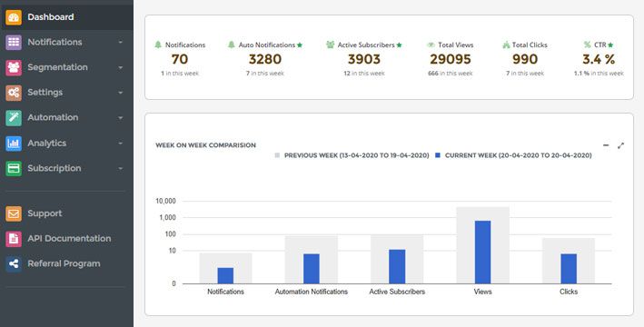This screenshot has height=327, width=644.
Task: Expand the Notifications menu arrow
Action: [x=120, y=43]
